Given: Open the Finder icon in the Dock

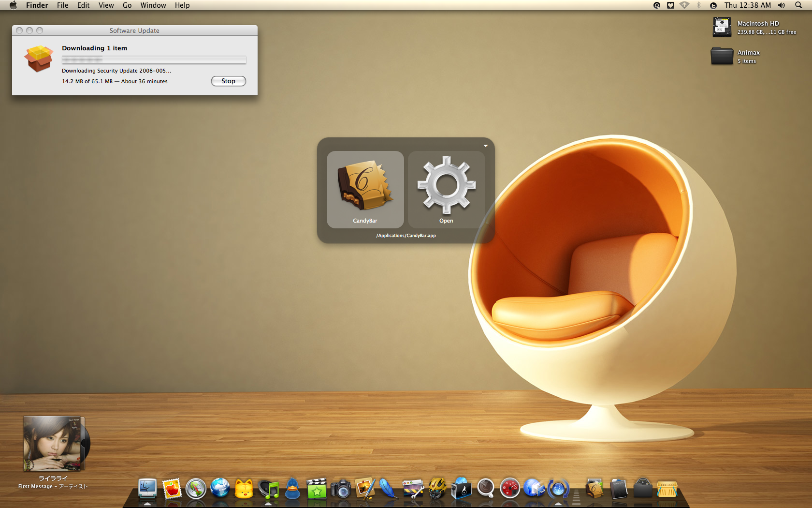Looking at the screenshot, I should coord(147,489).
